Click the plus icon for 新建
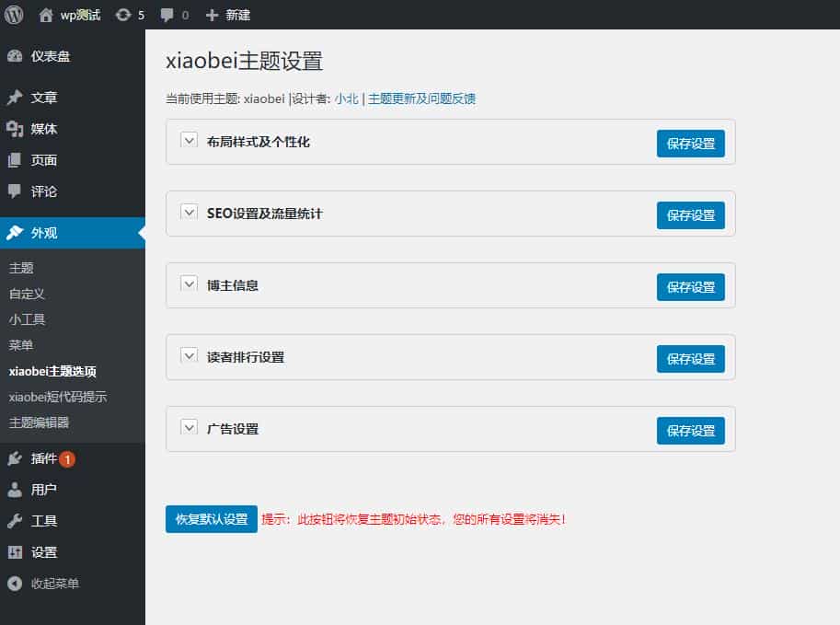Viewport: 840px width, 625px height. [x=212, y=15]
